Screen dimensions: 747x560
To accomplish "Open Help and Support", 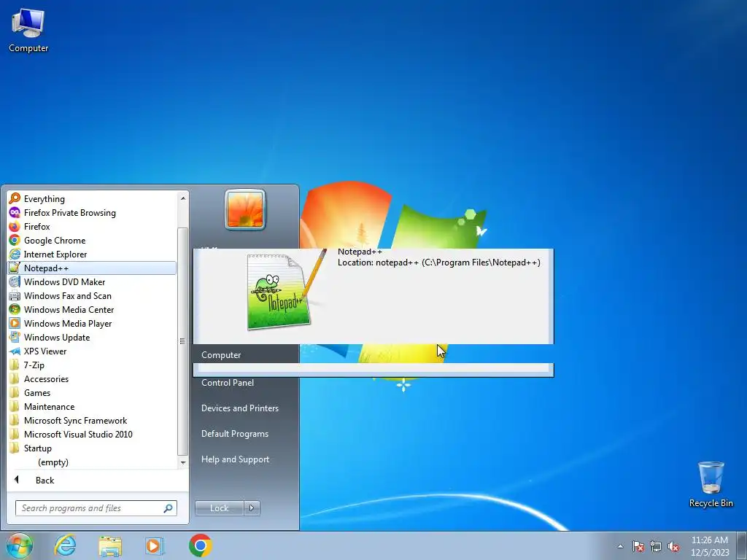I will [235, 459].
